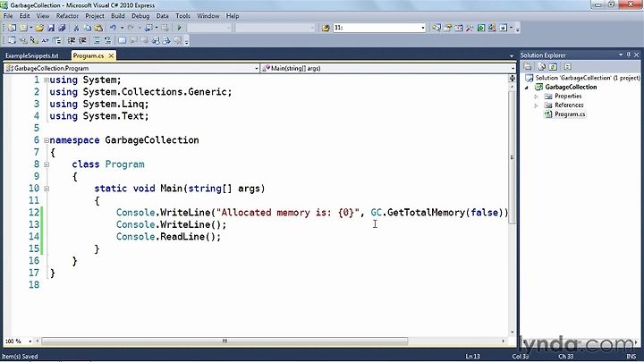
Task: Click the editor's horizontal scrollbar thumb
Action: click(225, 341)
